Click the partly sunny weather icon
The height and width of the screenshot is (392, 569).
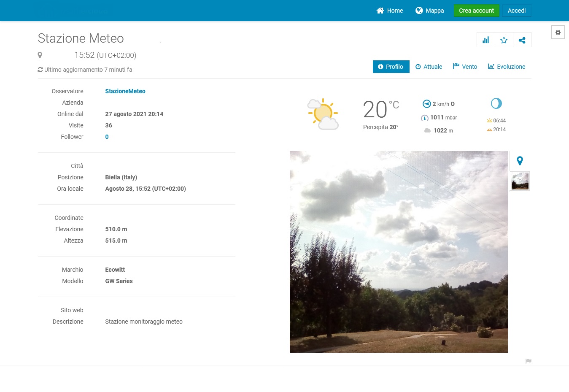[323, 114]
